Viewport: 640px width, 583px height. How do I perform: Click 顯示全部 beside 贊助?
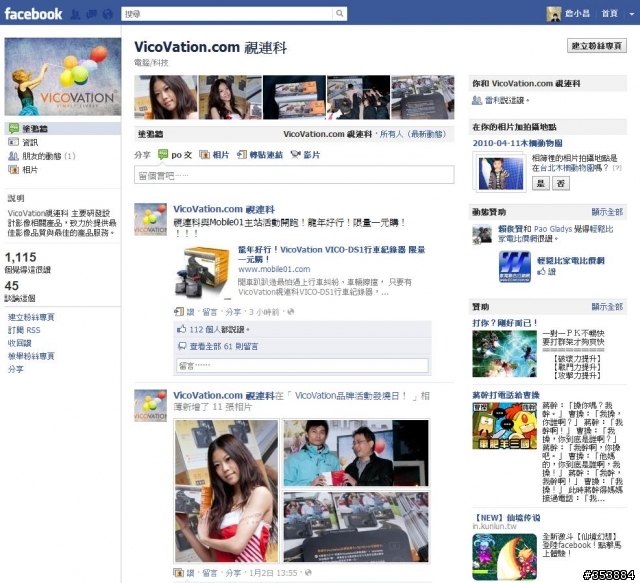[x=607, y=307]
